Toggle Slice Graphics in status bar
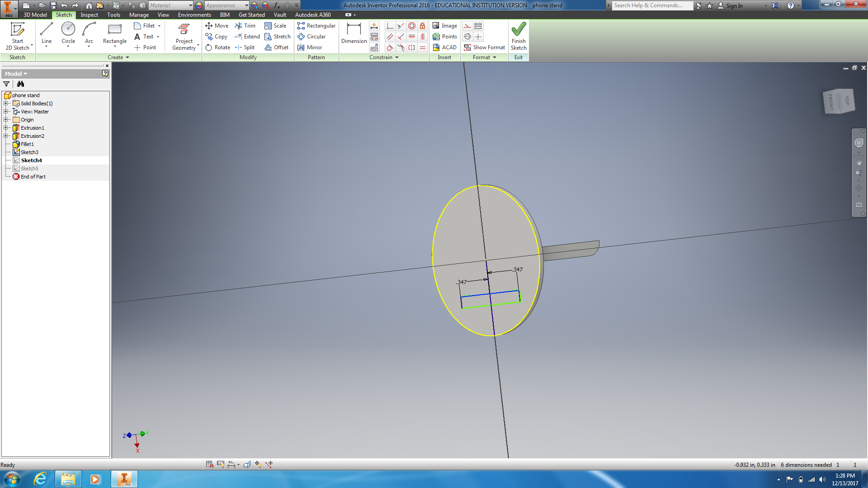Screen dimensions: 868x488 [x=247, y=465]
